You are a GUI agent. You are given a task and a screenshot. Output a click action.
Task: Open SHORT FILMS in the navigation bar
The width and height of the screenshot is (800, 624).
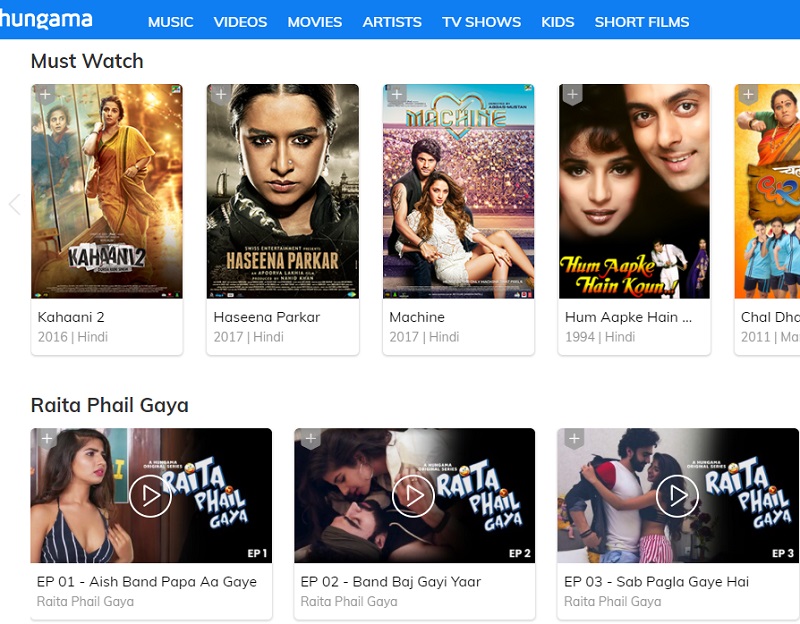point(642,22)
